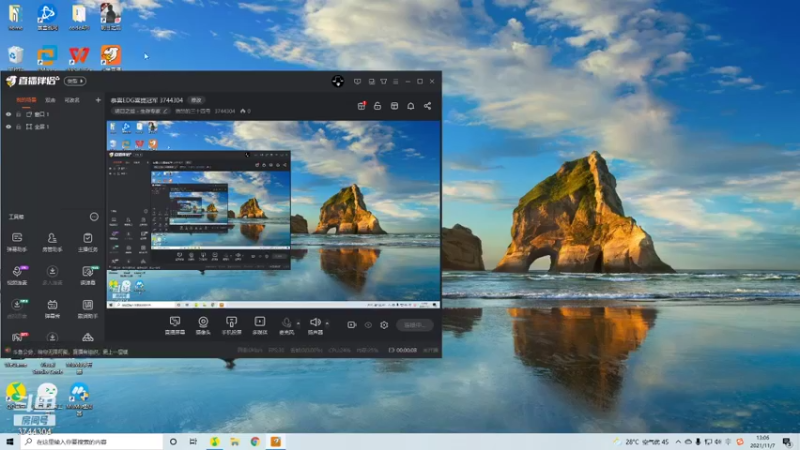800x450 pixels.
Task: Click the modify button beside room title
Action: click(x=196, y=101)
